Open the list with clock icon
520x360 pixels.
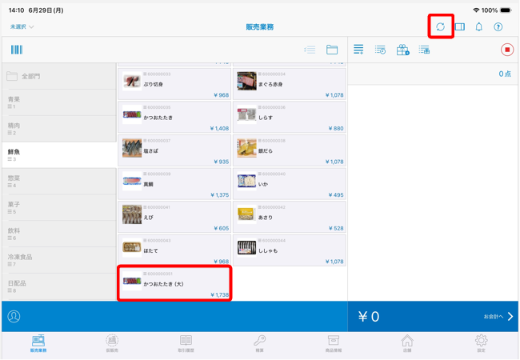(380, 50)
